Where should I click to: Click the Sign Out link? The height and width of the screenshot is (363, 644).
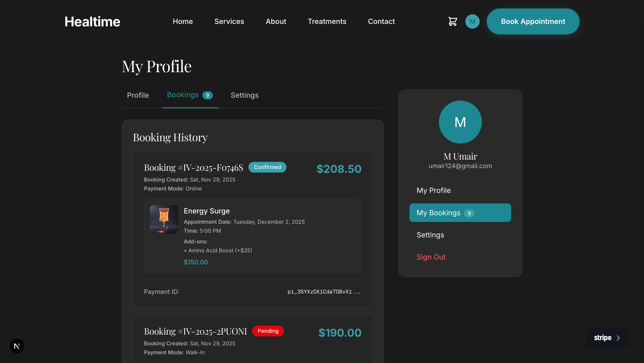[x=431, y=257]
